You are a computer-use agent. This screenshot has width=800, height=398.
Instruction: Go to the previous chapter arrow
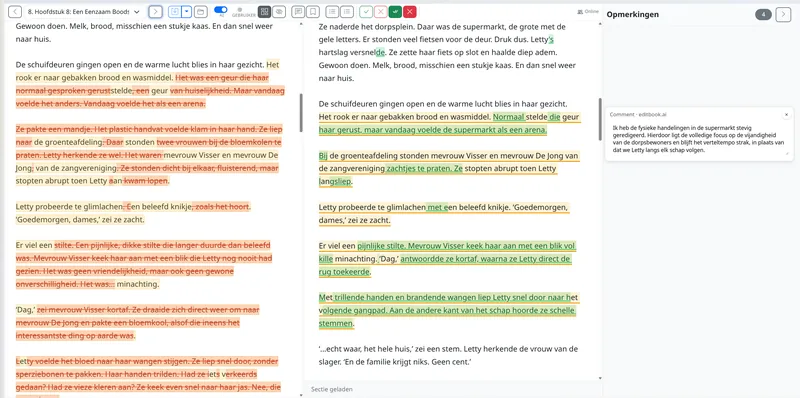tap(15, 11)
